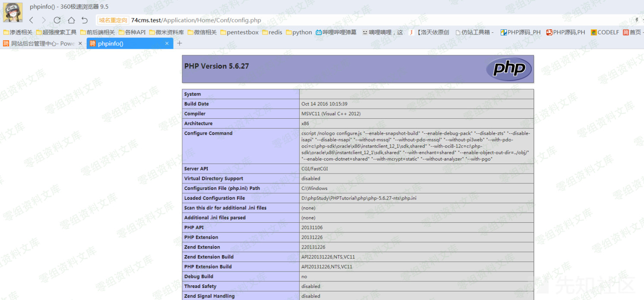The image size is (644, 300).
Task: Click the PHP源码_PH bookmark icon
Action: 503,32
